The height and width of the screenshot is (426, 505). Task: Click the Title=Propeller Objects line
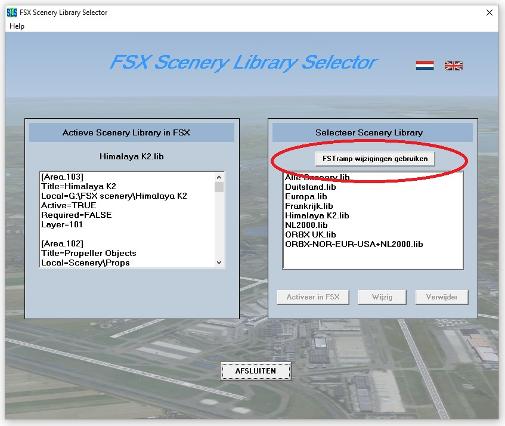[89, 253]
